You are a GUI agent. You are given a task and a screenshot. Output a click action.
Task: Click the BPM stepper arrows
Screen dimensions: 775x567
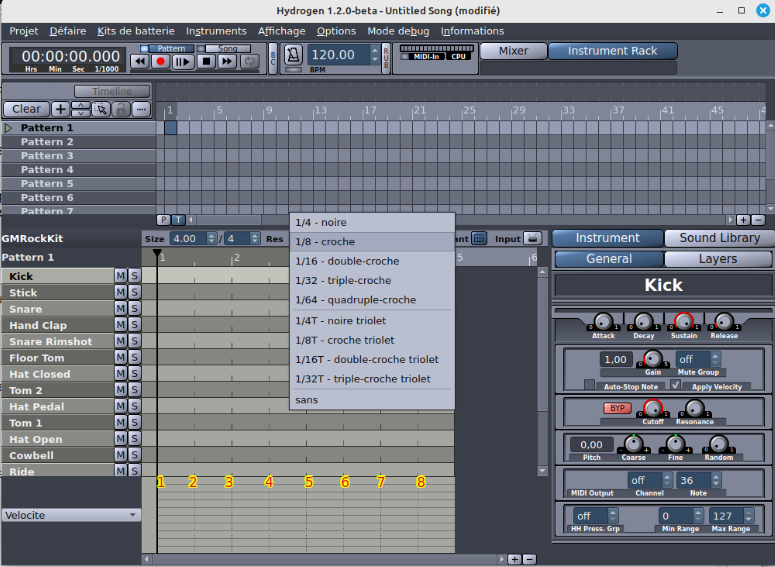click(375, 55)
